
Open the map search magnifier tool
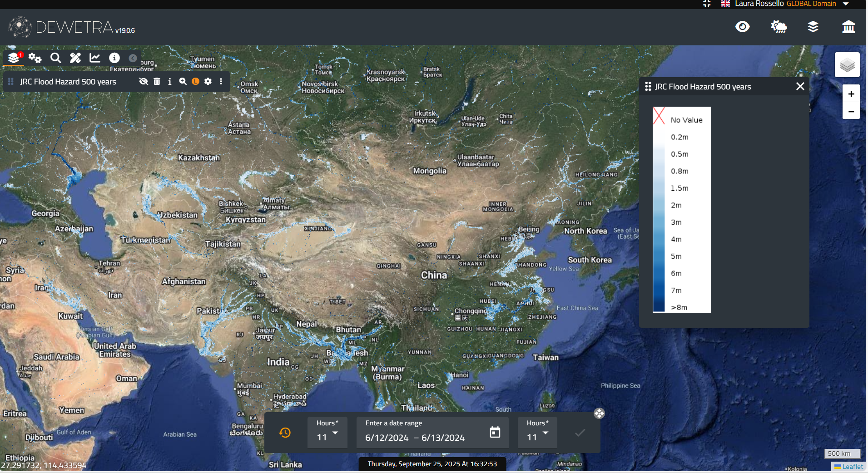(55, 58)
